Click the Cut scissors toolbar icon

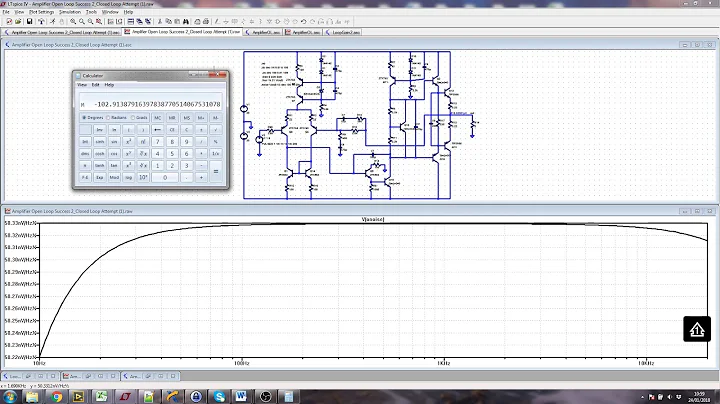coord(160,22)
